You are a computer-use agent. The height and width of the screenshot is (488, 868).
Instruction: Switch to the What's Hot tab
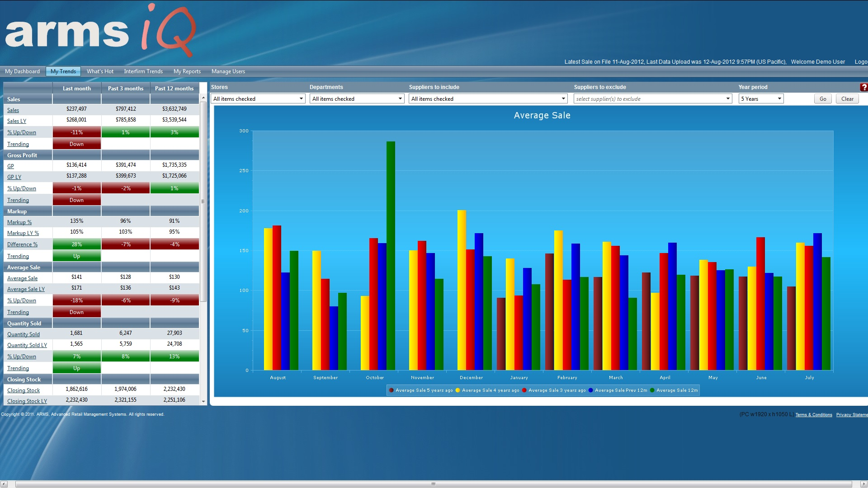[x=100, y=71]
